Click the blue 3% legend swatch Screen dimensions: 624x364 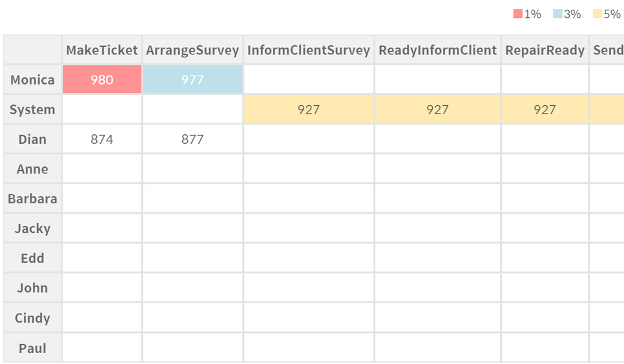coord(557,14)
